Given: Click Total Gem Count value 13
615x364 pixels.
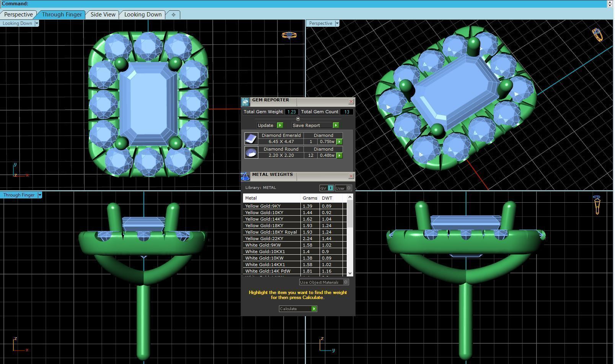Looking at the screenshot, I should pos(347,112).
